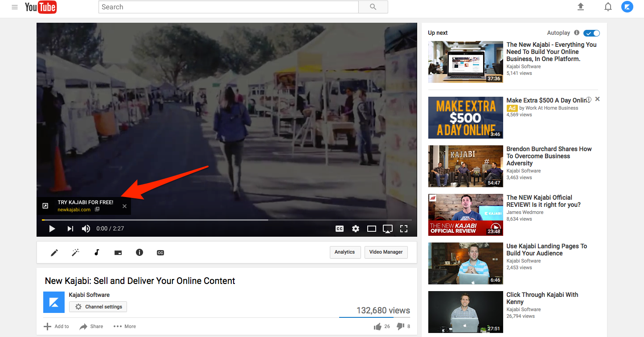The height and width of the screenshot is (337, 644).
Task: Mute the video volume
Action: click(86, 229)
